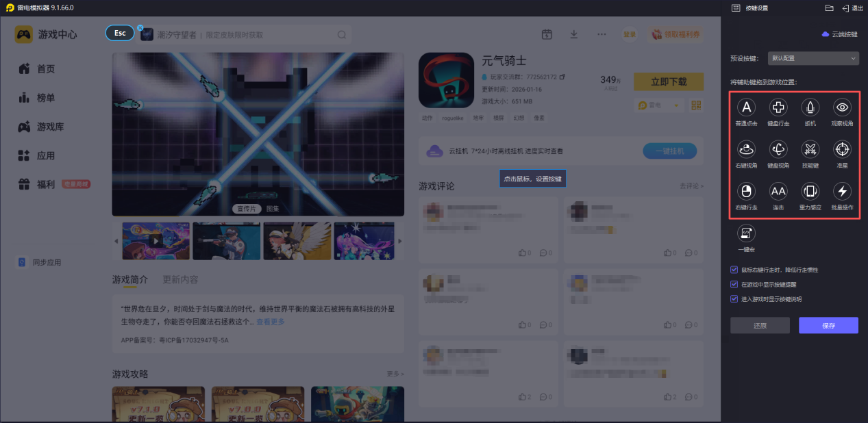This screenshot has height=423, width=868.
Task: Click 去评论 link above reviews
Action: [691, 186]
